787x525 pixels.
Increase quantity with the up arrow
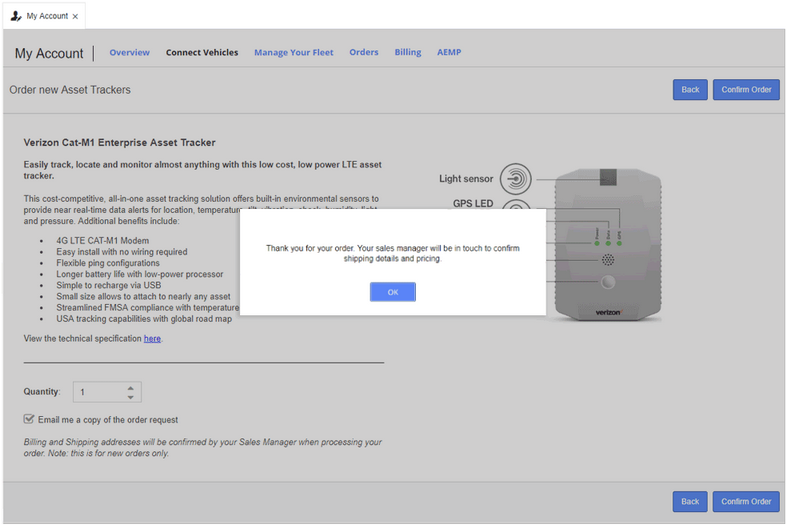coord(130,387)
